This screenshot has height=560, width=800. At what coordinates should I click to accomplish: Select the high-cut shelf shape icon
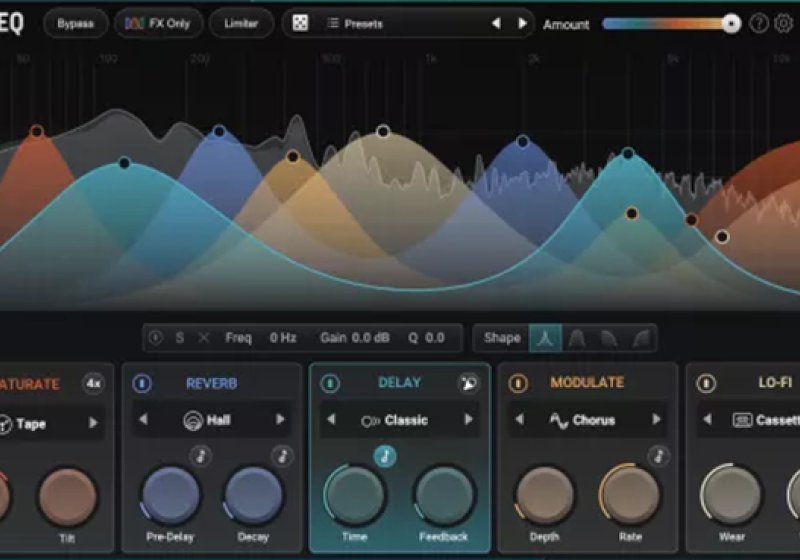pos(609,338)
